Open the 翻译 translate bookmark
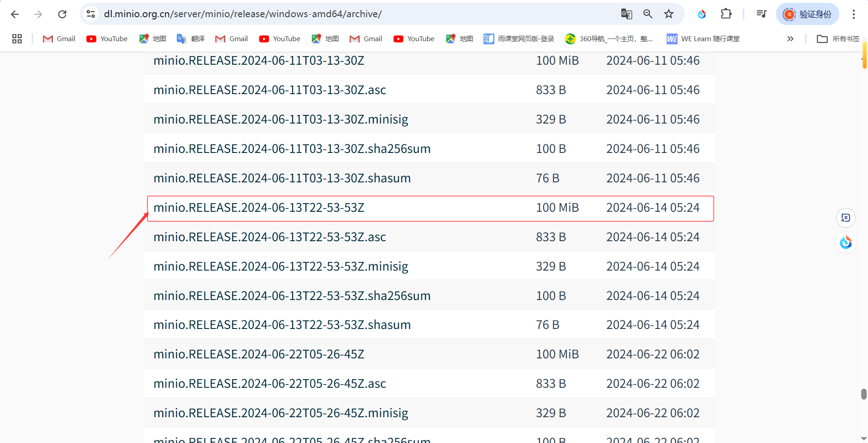The height and width of the screenshot is (443, 868). click(x=191, y=39)
